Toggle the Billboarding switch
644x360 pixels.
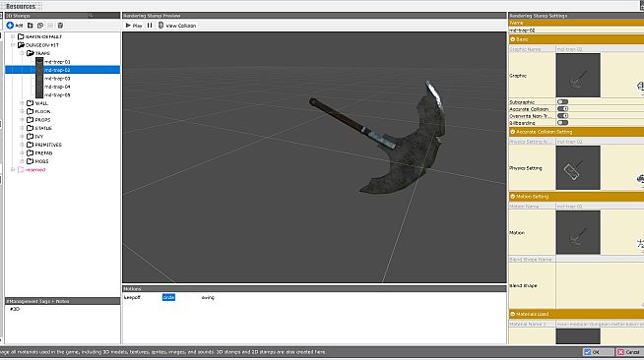coord(562,123)
